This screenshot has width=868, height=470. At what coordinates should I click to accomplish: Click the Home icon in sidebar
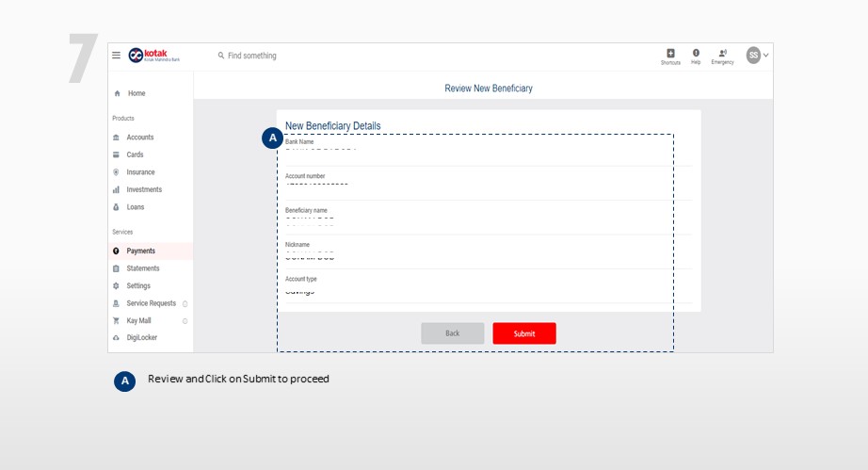(x=117, y=94)
